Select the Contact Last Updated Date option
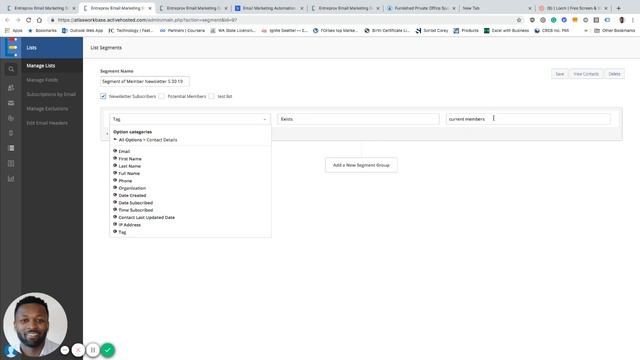 coord(147,218)
